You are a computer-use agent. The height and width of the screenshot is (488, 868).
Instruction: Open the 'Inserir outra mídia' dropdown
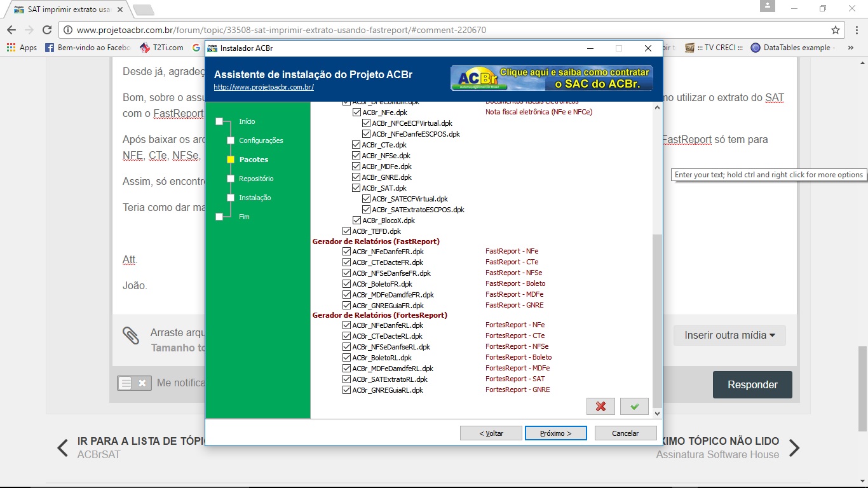coord(729,335)
